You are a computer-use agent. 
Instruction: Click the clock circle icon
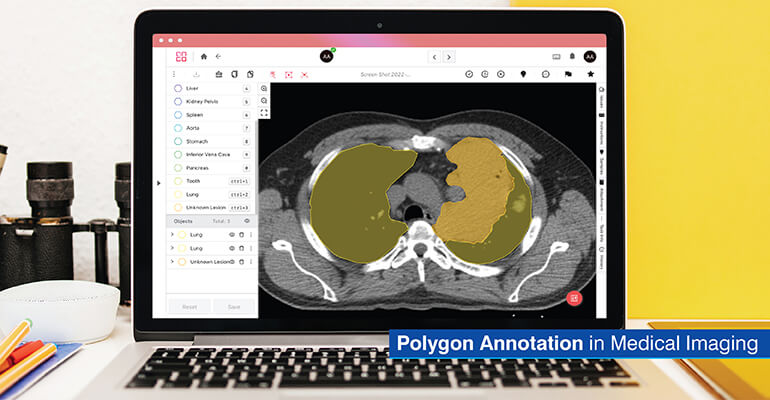pos(485,74)
